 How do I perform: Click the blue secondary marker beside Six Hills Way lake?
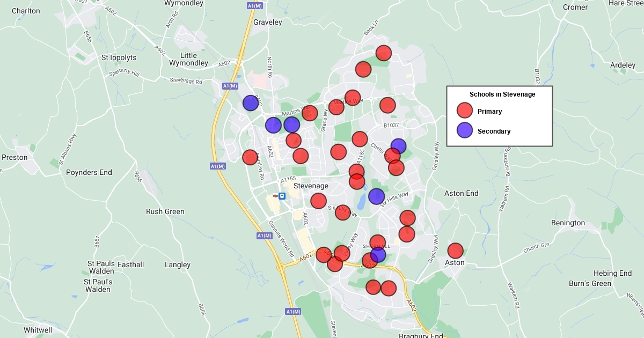coord(376,196)
